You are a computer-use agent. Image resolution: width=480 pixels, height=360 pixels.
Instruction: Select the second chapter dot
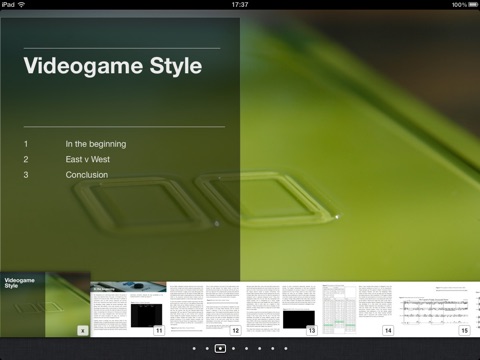pos(207,348)
